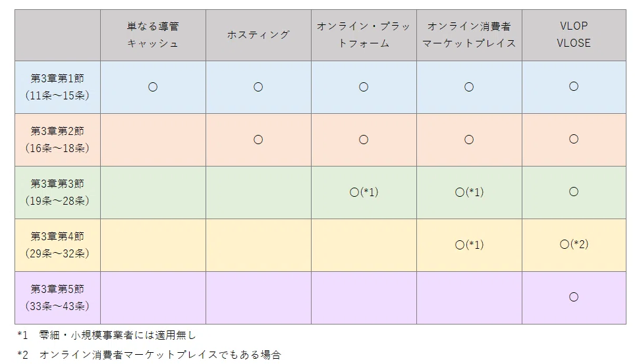Select the 第3章第5節 (33条〜43条) row label
Screen dimensions: 637x364
(57, 298)
